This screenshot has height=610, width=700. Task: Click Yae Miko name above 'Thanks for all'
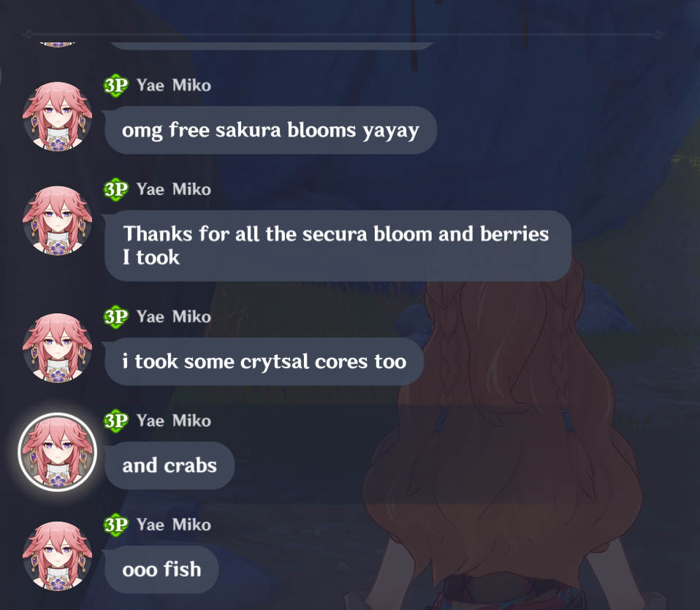point(174,189)
